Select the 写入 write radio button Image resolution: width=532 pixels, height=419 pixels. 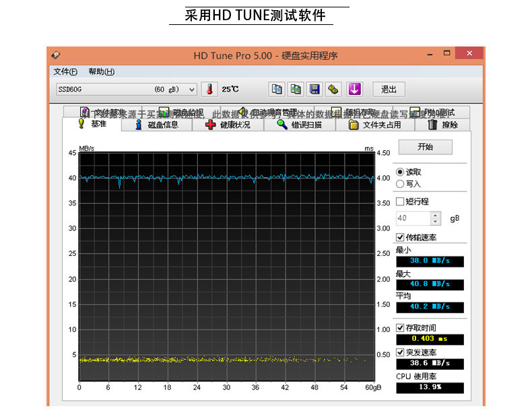(x=400, y=184)
